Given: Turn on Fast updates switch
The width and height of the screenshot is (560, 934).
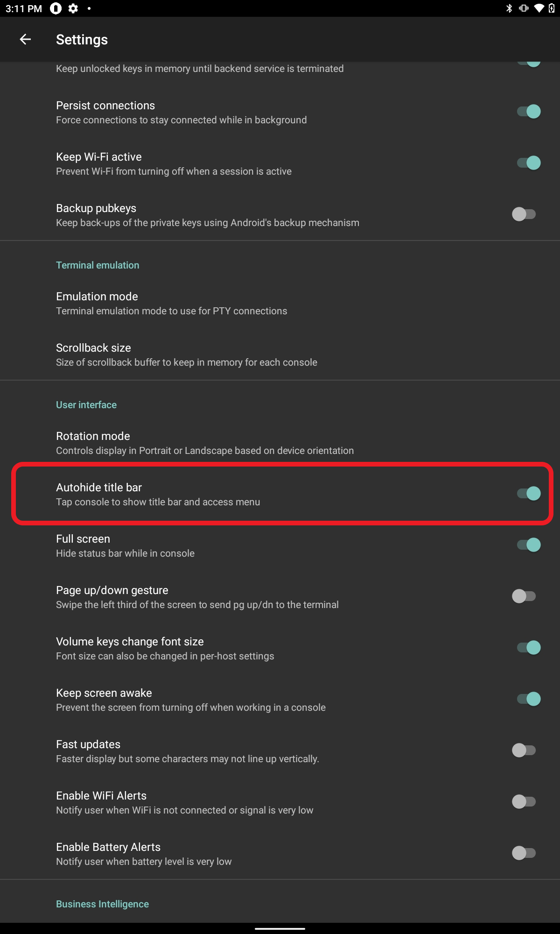Looking at the screenshot, I should 524,750.
